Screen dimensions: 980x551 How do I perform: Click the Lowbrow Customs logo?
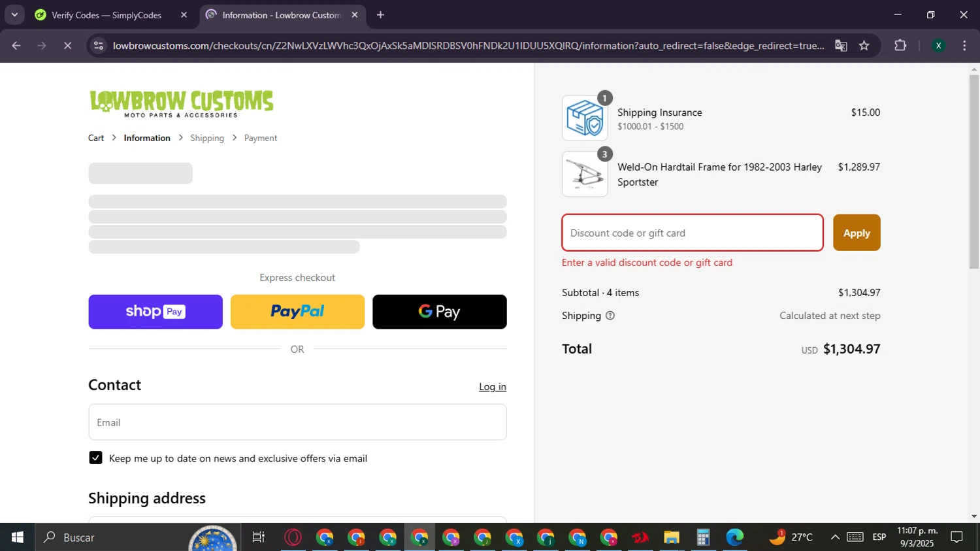pos(182,103)
